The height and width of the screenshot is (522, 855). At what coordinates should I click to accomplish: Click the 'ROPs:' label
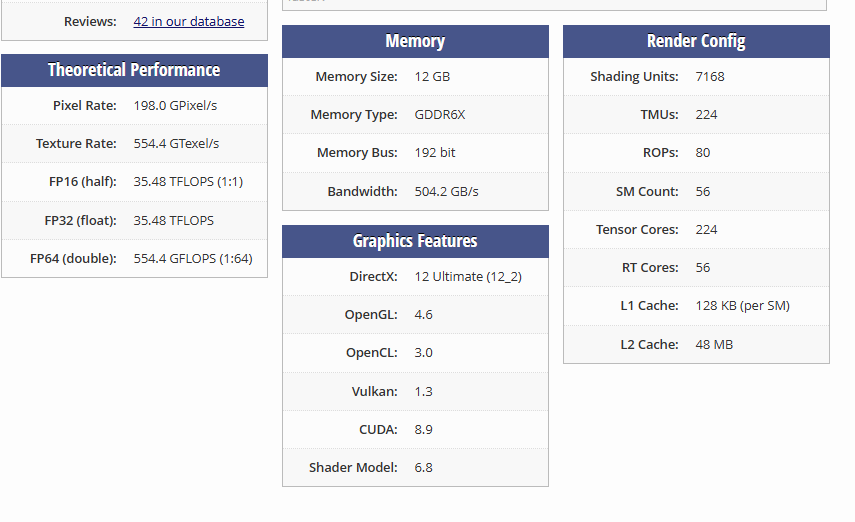pyautogui.click(x=660, y=153)
